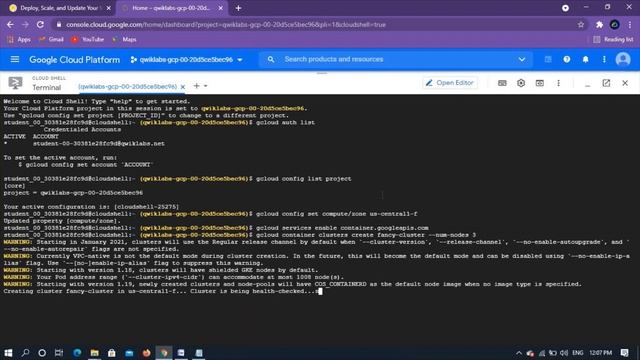This screenshot has height=360, width=640.
Task: Launch Microsoft Edge from the taskbar
Action: click(77, 353)
